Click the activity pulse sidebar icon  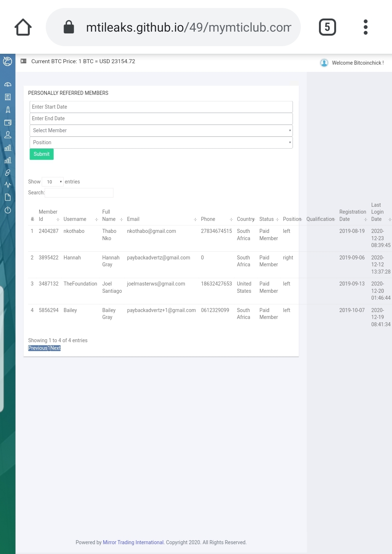[8, 185]
